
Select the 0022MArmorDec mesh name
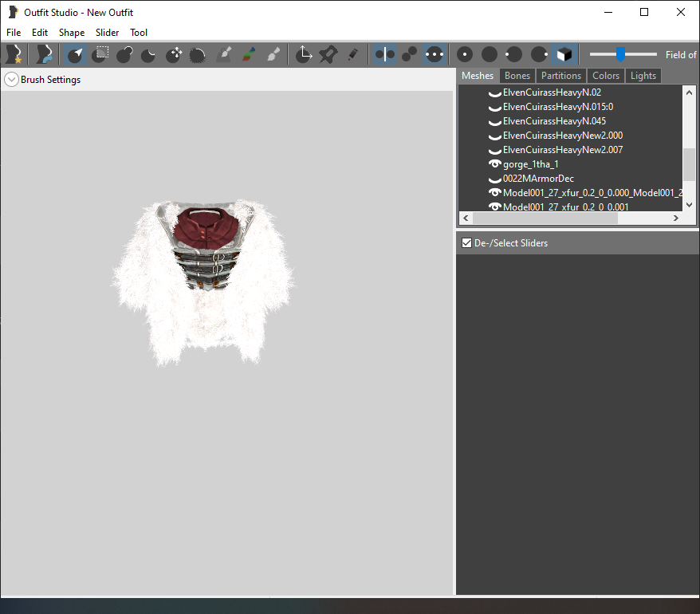coord(538,178)
